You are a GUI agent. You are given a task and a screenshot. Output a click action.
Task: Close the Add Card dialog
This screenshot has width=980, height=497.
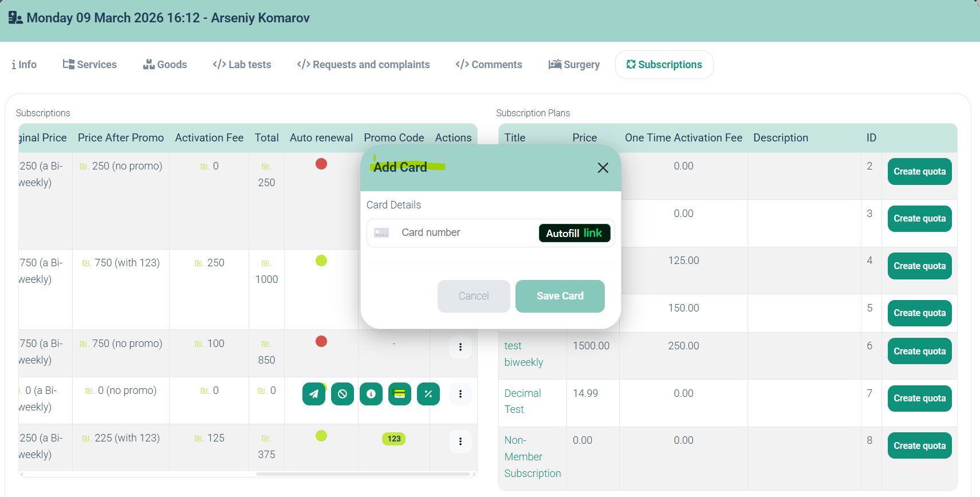point(603,168)
